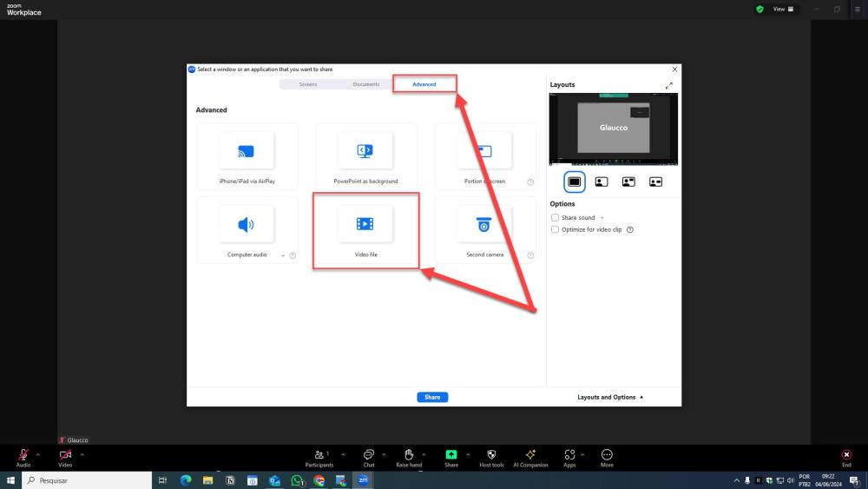The height and width of the screenshot is (489, 868).
Task: End the meeting with End button
Action: coord(846,457)
